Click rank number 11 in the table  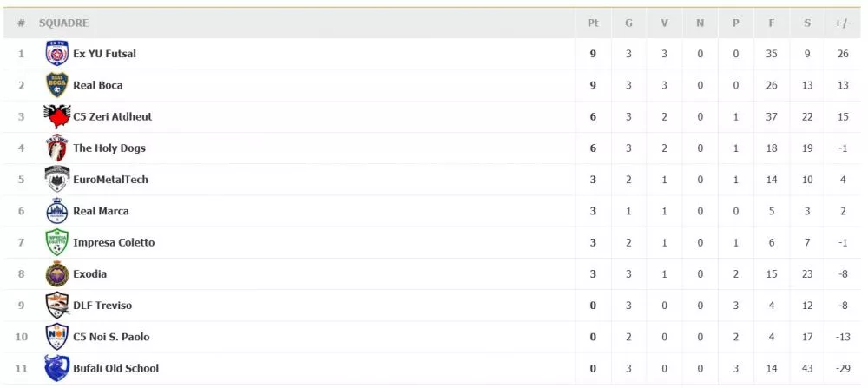(21, 368)
